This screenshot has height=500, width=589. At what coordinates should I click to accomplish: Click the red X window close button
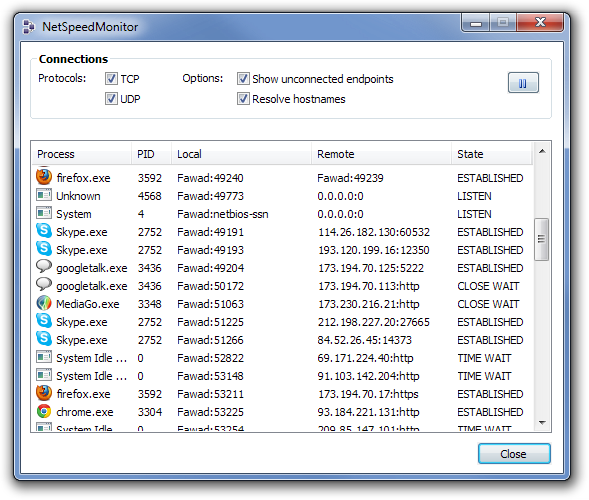pos(540,23)
